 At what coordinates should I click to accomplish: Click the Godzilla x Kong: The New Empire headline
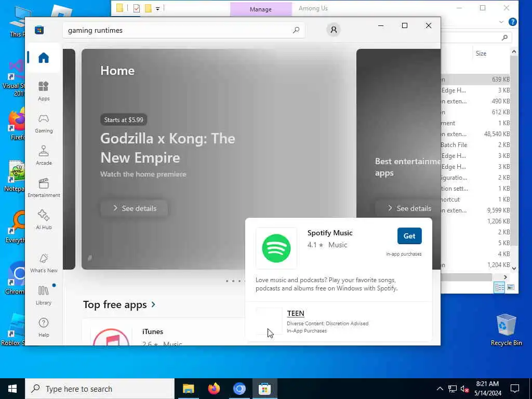[x=168, y=148]
